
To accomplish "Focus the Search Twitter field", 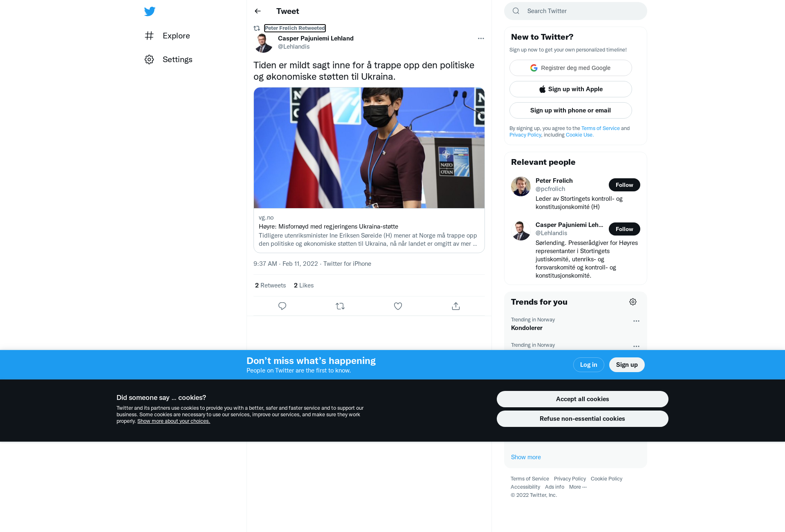I will tap(575, 11).
